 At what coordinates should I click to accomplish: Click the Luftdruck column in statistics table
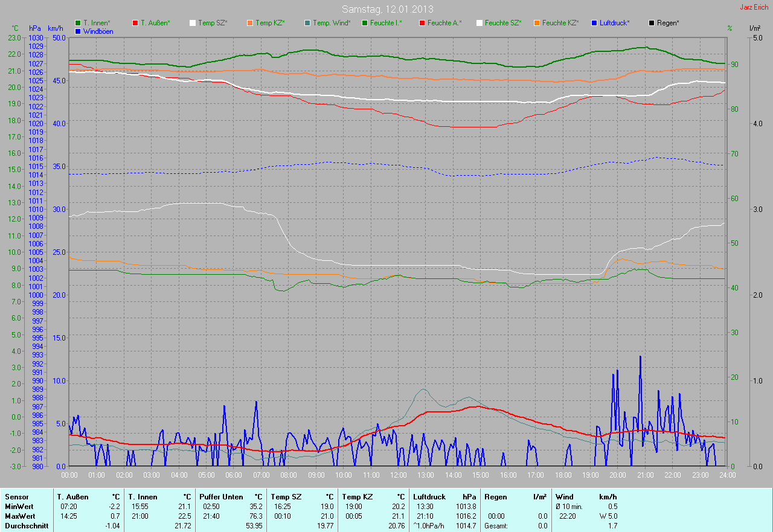click(x=429, y=497)
